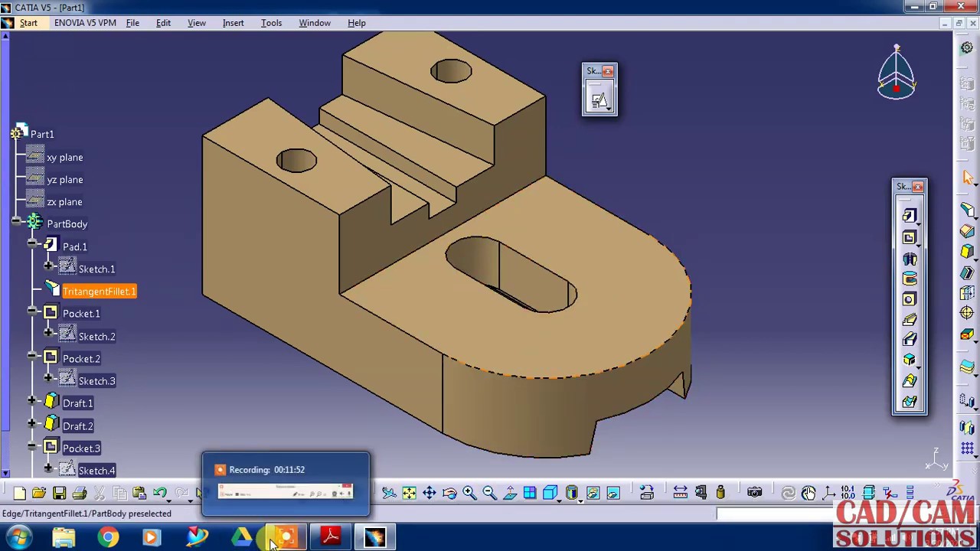Open the Edit menu
The height and width of the screenshot is (551, 980).
click(163, 23)
